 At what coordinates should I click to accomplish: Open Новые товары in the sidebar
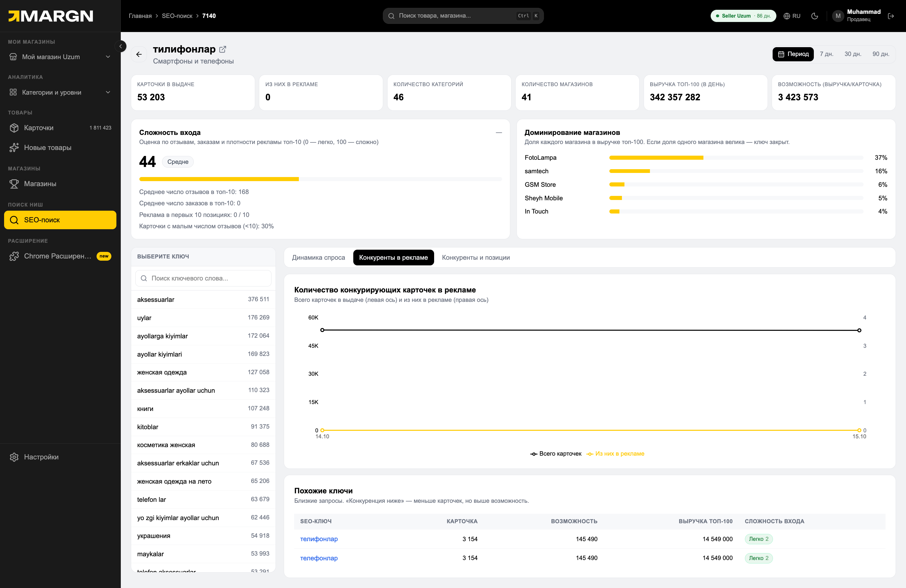[60, 148]
